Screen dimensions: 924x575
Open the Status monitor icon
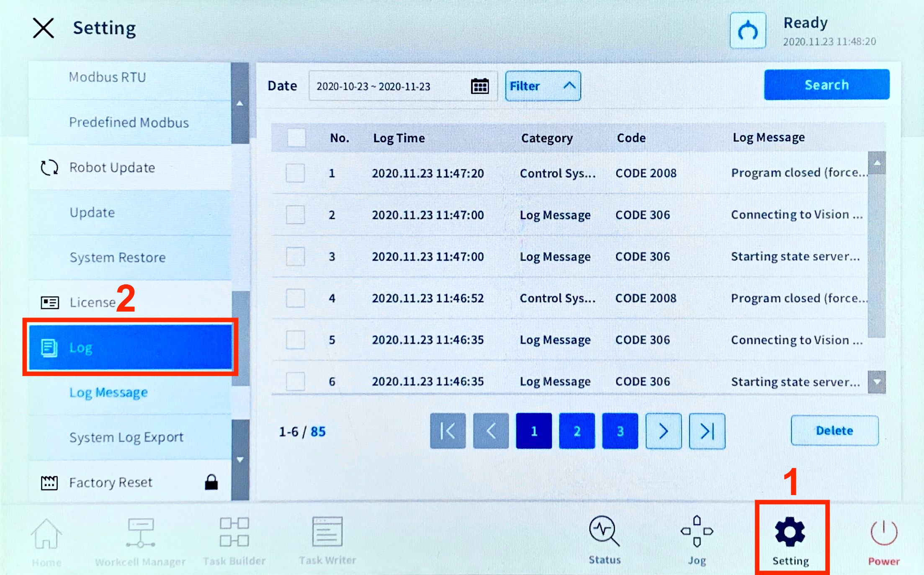pos(604,540)
